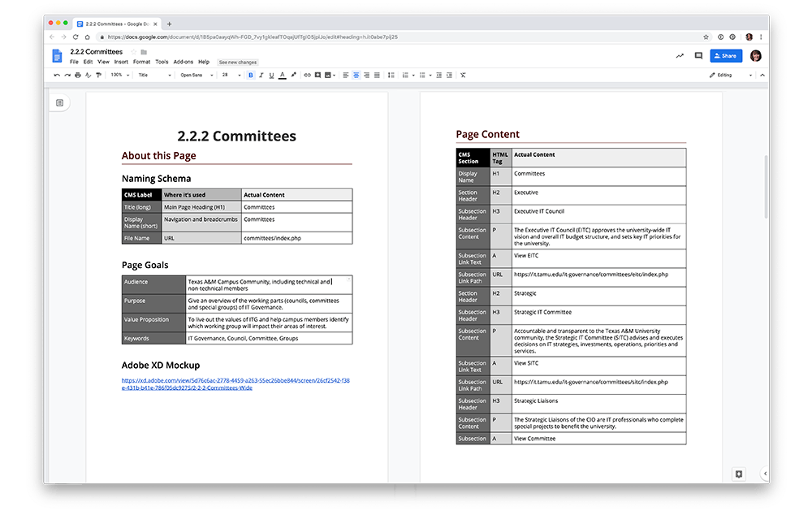This screenshot has width=812, height=511.
Task: Click the document vertical scrollbar
Action: (766, 188)
